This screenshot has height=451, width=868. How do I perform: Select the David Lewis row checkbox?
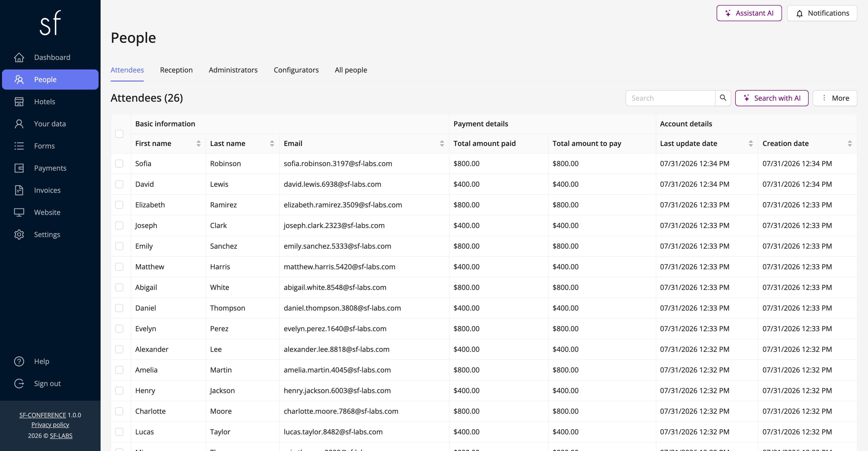point(119,184)
